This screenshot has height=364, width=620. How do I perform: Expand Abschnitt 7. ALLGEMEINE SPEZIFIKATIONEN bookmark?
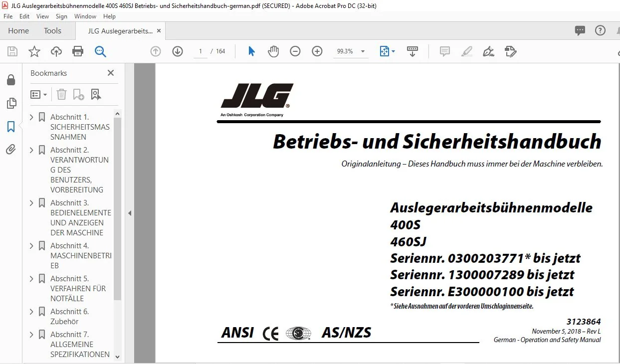pyautogui.click(x=32, y=335)
